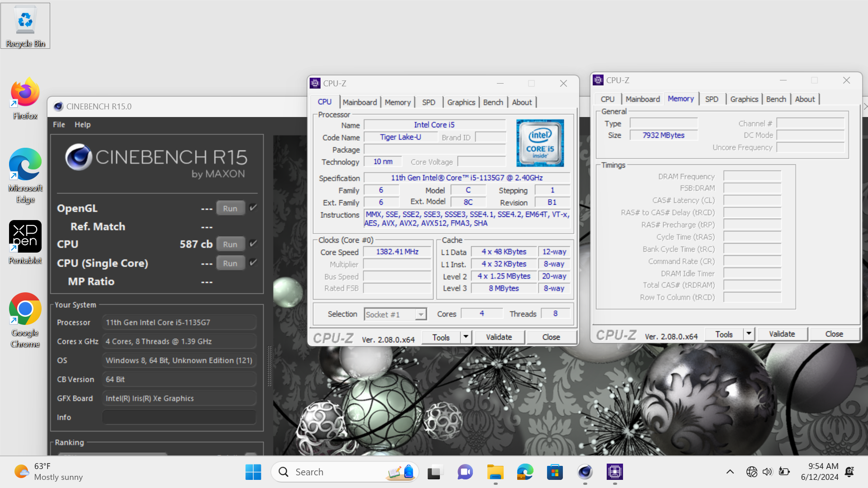Open the notification bell icon
Viewport: 868px width, 488px height.
[x=849, y=472]
